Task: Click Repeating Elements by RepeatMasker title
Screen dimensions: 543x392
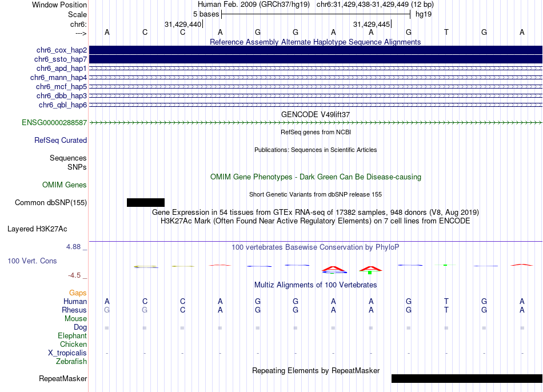Action: [316, 370]
